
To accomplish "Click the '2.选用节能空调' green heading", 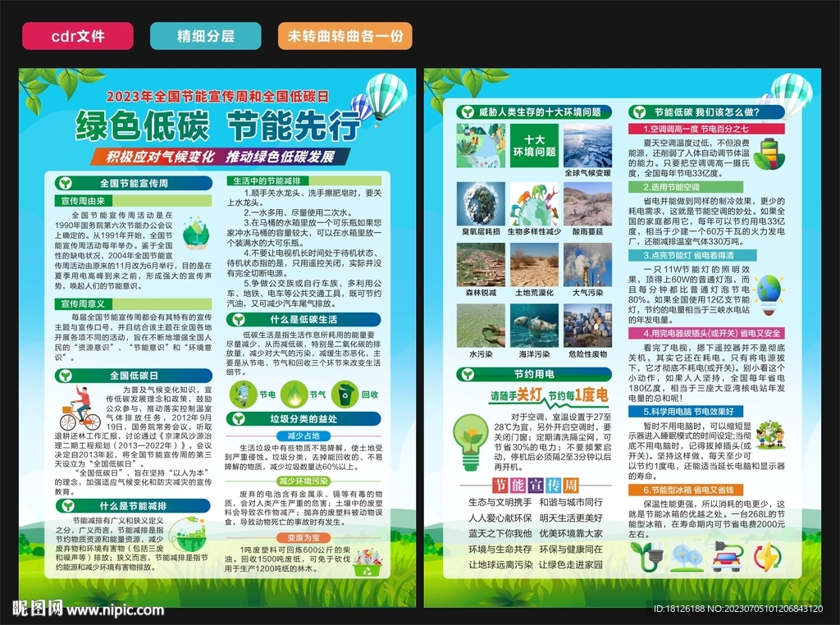I will point(686,187).
